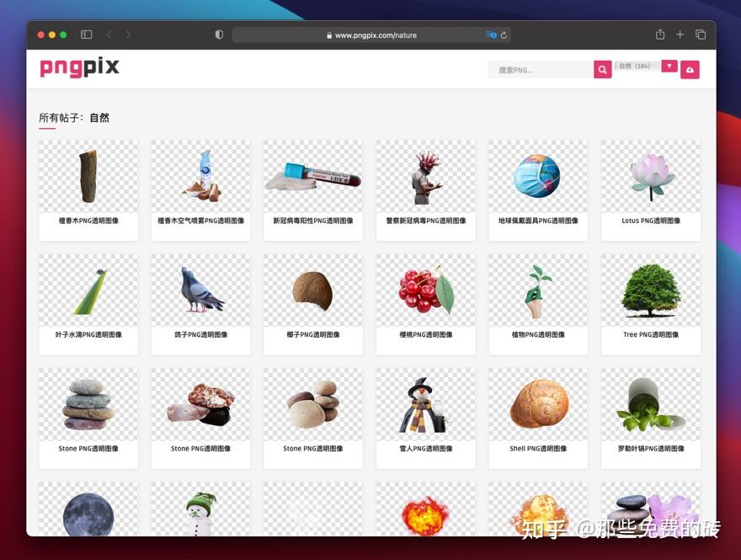Click the 鸽子PNG透明图像 caption
This screenshot has height=560, width=741.
click(x=201, y=334)
